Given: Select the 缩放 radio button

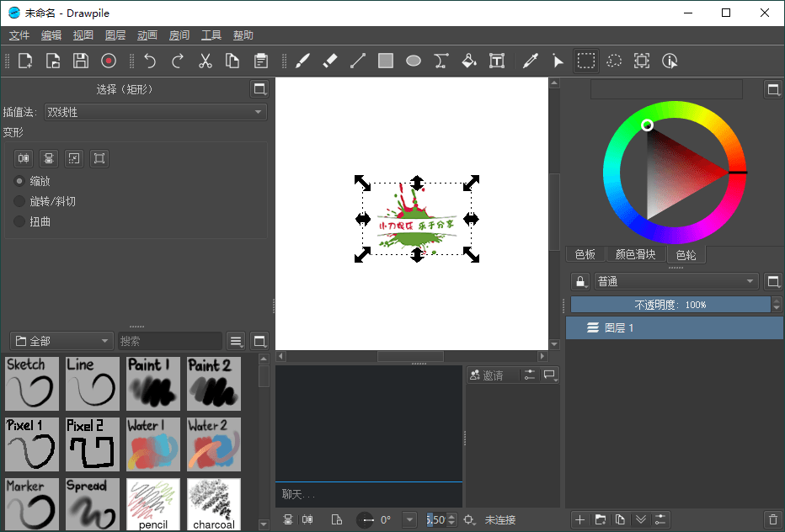Looking at the screenshot, I should (x=19, y=181).
